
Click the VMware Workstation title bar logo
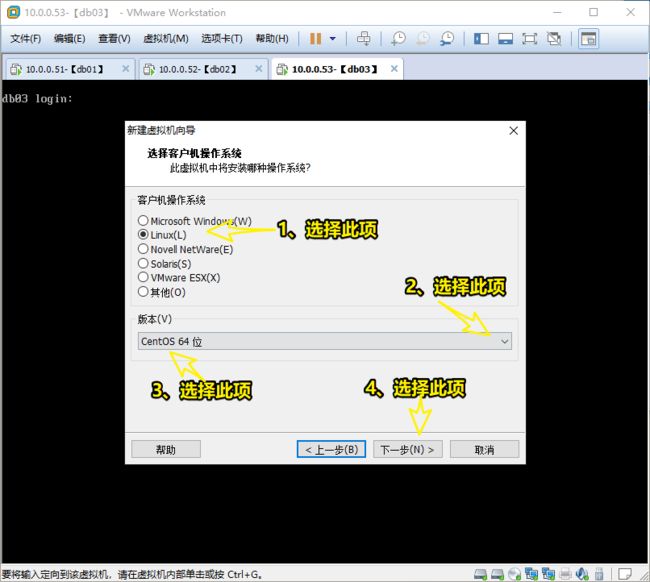(x=13, y=12)
